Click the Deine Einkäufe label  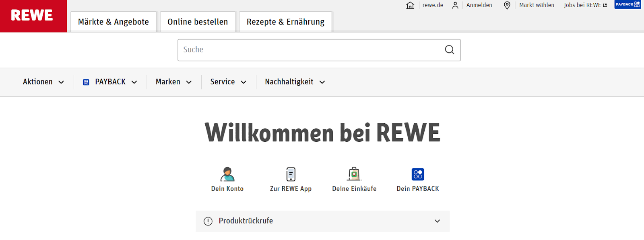(354, 188)
